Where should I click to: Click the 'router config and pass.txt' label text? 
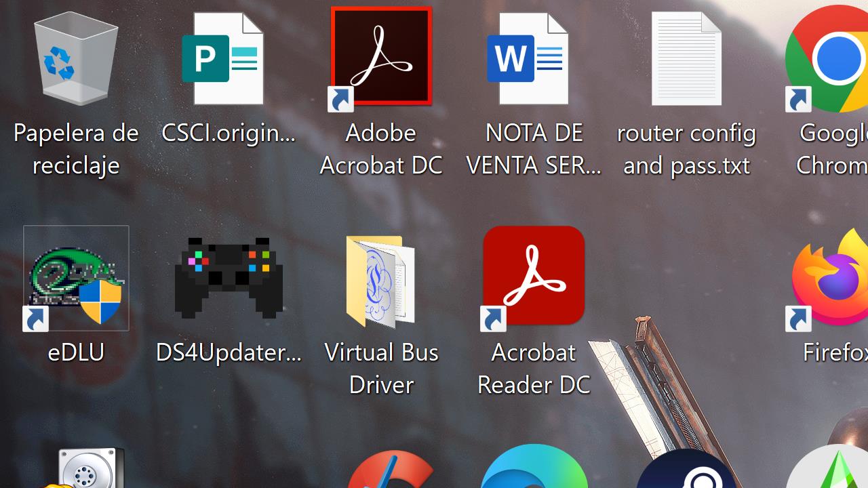click(686, 148)
